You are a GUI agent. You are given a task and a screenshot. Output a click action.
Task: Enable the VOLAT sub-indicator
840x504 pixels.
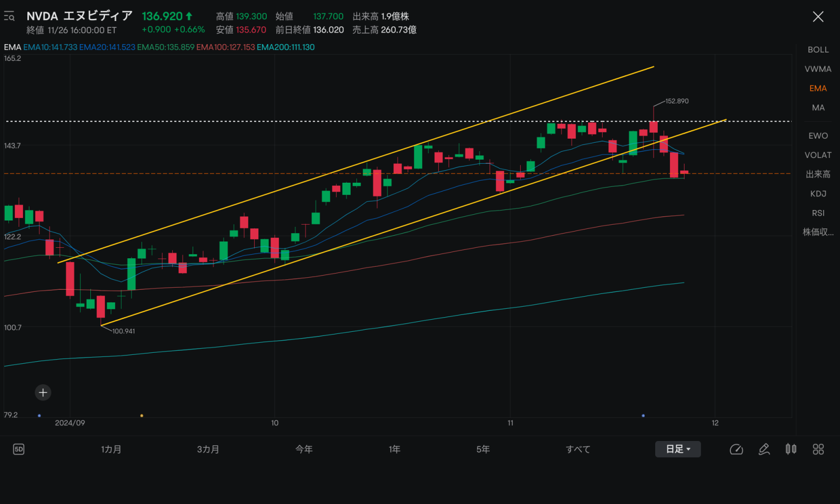818,155
